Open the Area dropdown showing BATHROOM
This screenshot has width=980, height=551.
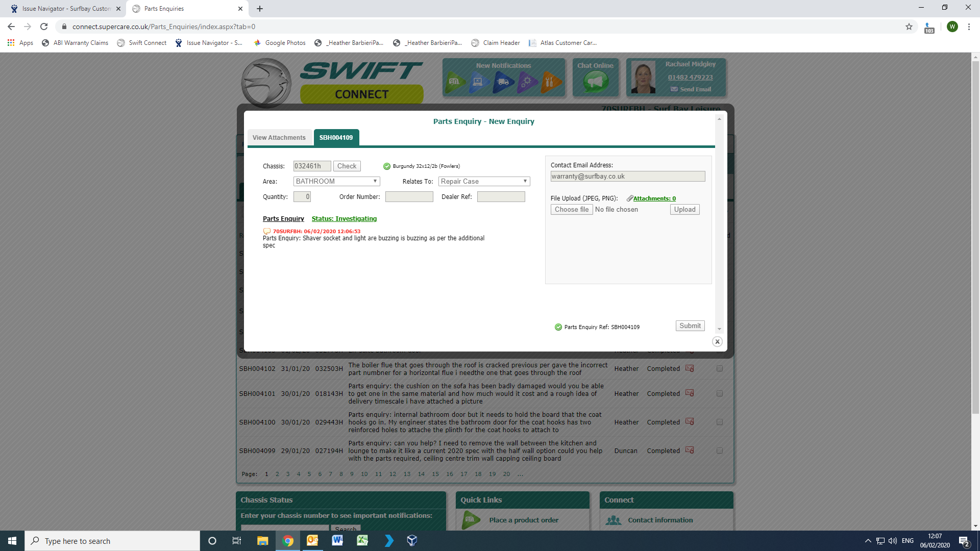[337, 181]
